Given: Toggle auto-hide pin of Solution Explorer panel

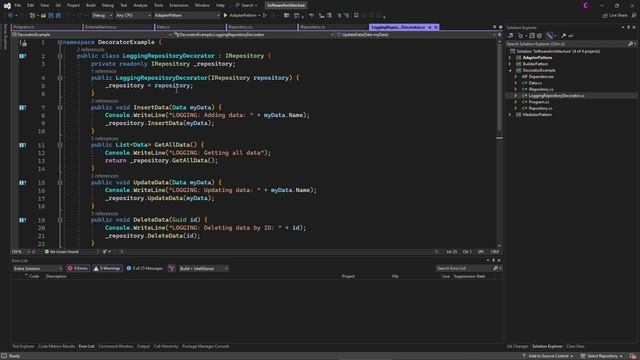Looking at the screenshot, I should (x=629, y=27).
